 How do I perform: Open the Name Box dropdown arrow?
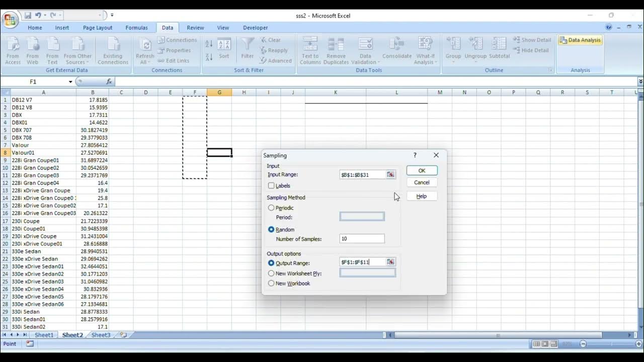click(70, 81)
